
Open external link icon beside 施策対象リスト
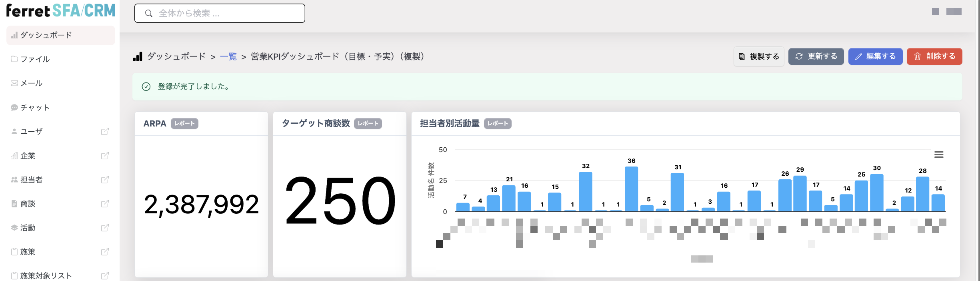105,275
